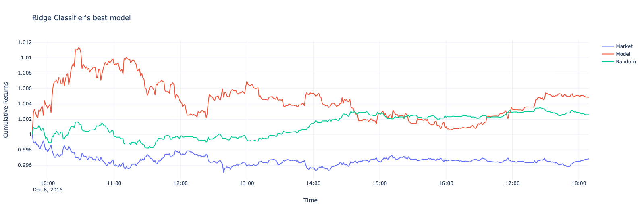644x212 pixels.
Task: Click the 14:00 tick on the time axis
Action: click(313, 183)
